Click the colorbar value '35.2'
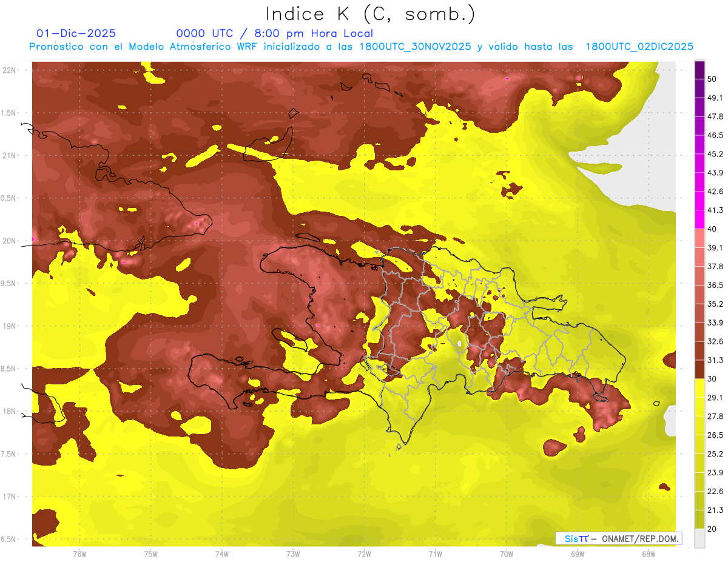Image resolution: width=728 pixels, height=562 pixels. [715, 304]
